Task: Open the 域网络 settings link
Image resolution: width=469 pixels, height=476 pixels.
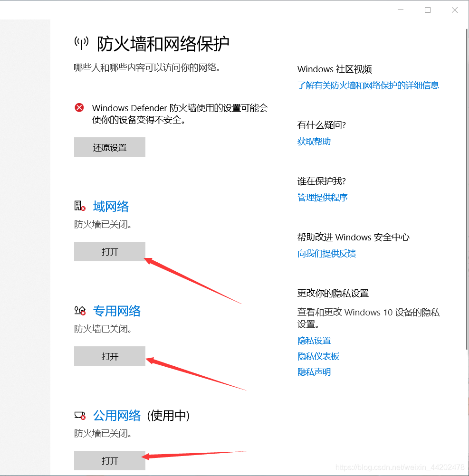Action: [111, 207]
